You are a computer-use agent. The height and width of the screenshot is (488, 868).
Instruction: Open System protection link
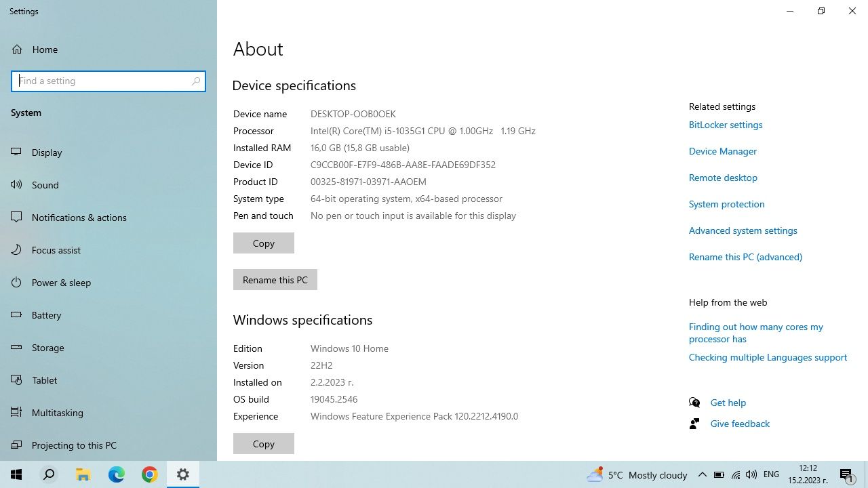[726, 204]
